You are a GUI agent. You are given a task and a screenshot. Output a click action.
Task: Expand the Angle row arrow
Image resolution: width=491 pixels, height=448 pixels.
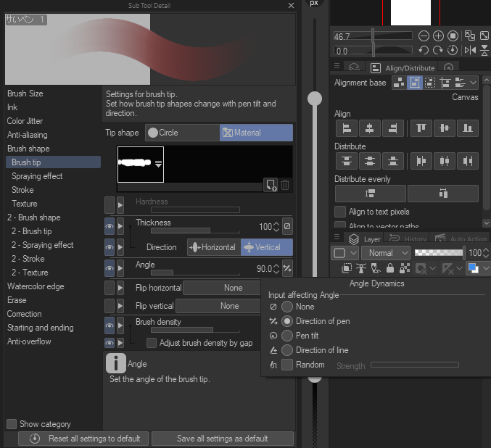coord(120,268)
